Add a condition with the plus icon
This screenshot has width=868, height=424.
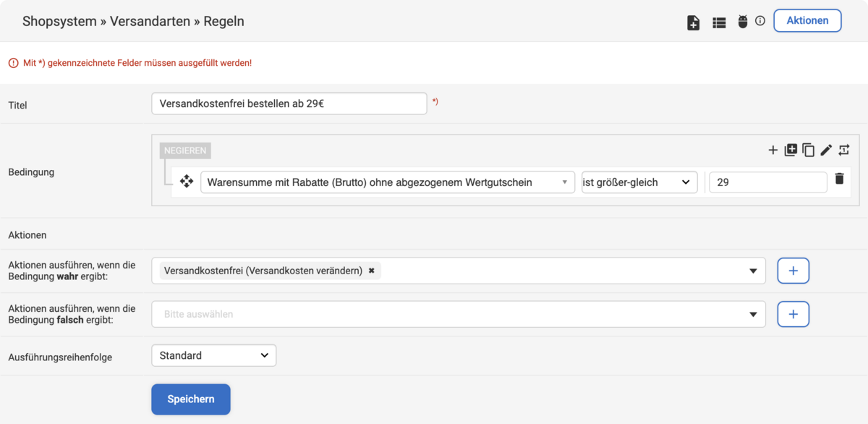(773, 150)
